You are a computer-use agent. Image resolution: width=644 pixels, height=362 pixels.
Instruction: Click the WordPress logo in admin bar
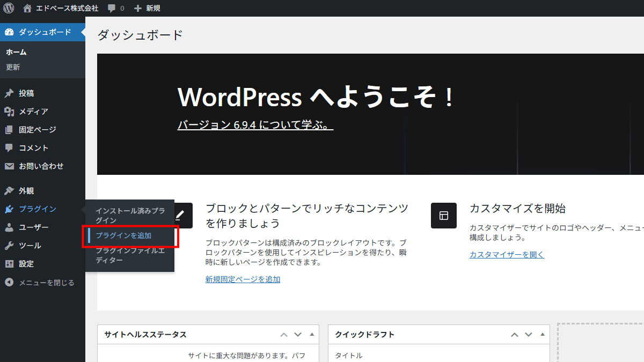click(8, 8)
